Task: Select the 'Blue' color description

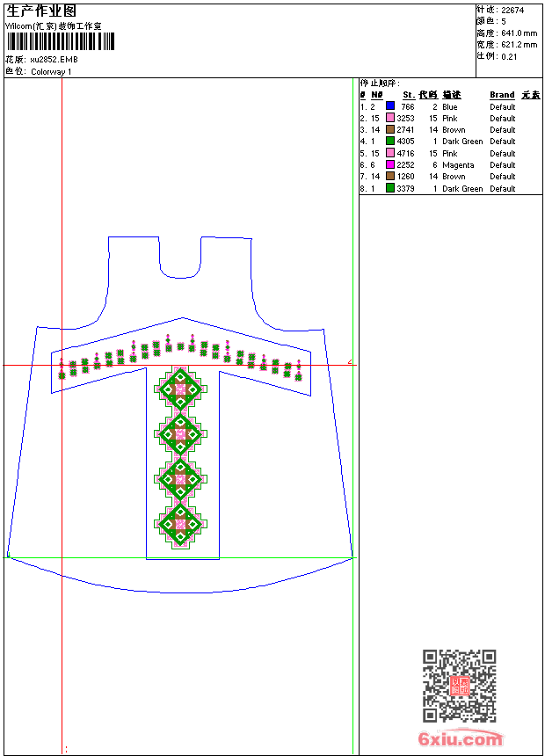Action: pyautogui.click(x=449, y=107)
